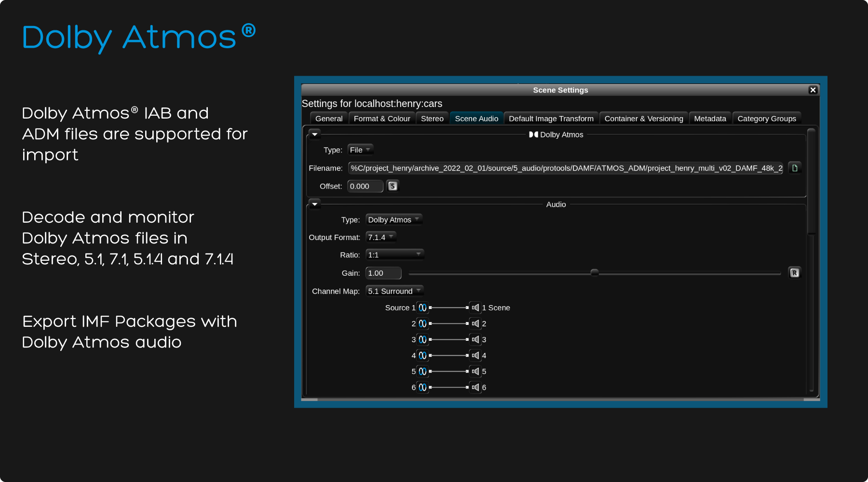Click speaker icon for output 3

click(x=475, y=339)
